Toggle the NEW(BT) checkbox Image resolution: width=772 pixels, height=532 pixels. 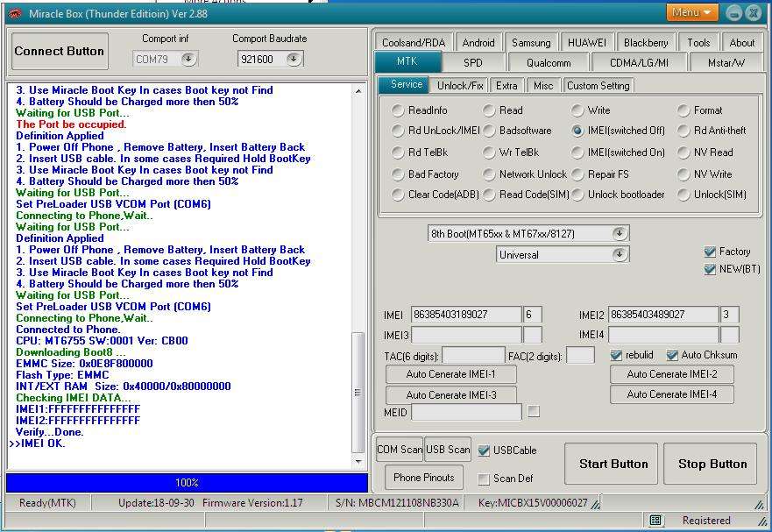pos(710,269)
